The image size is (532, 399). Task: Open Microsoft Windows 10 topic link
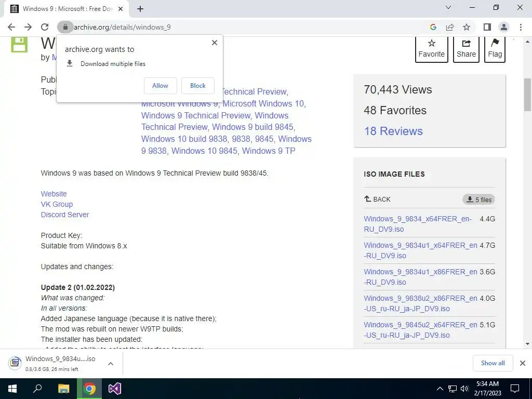click(x=263, y=103)
